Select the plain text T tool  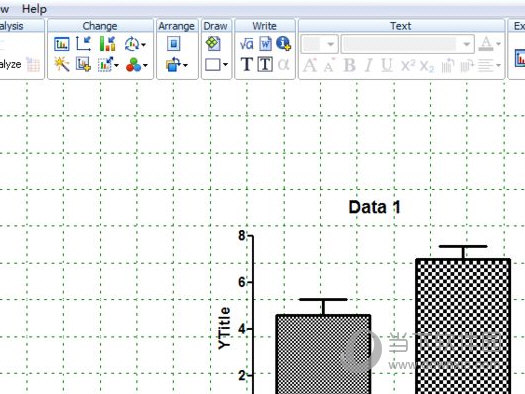tap(247, 64)
